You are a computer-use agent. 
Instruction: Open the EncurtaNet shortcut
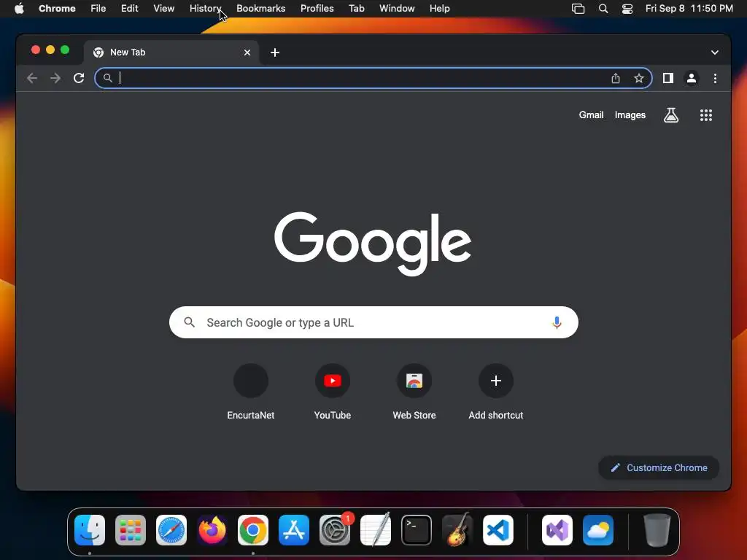pos(251,392)
